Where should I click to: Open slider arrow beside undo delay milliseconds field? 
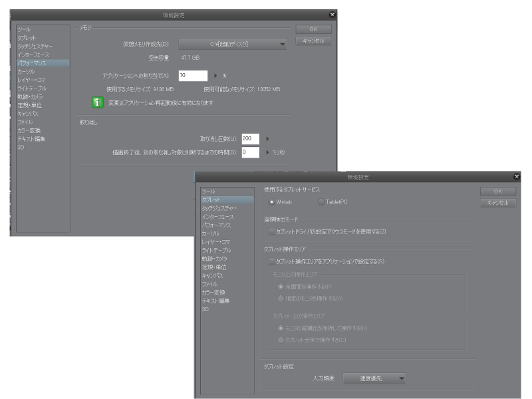[267, 152]
